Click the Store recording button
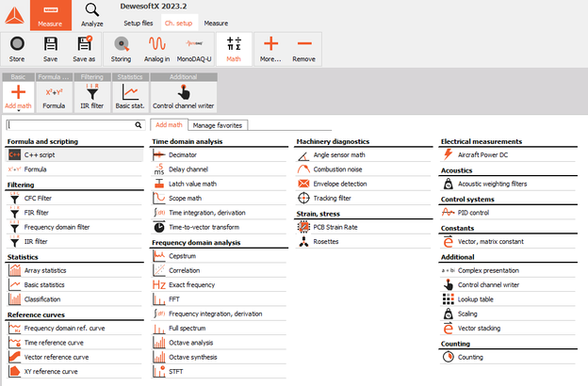588x386 pixels. pos(17,49)
